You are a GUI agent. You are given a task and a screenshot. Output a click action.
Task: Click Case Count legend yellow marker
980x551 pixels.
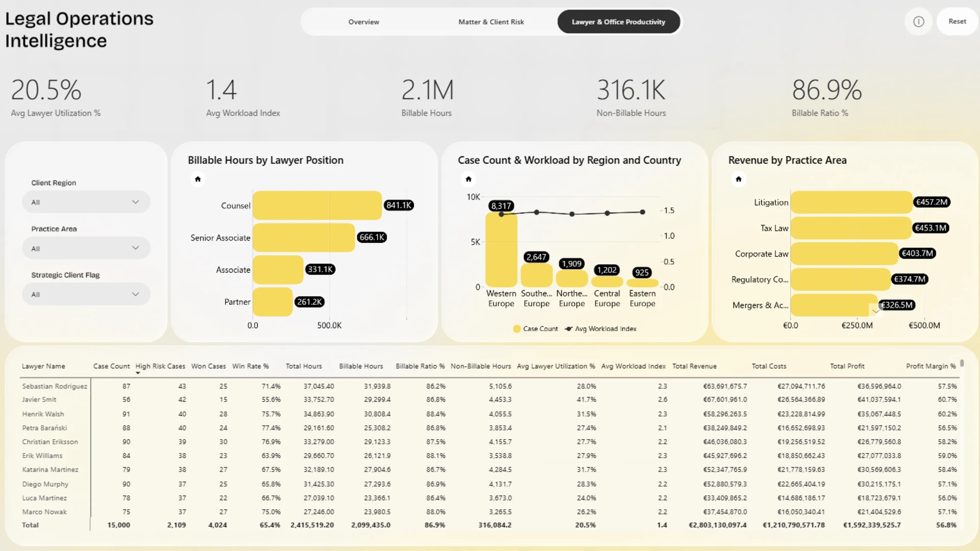(x=517, y=329)
